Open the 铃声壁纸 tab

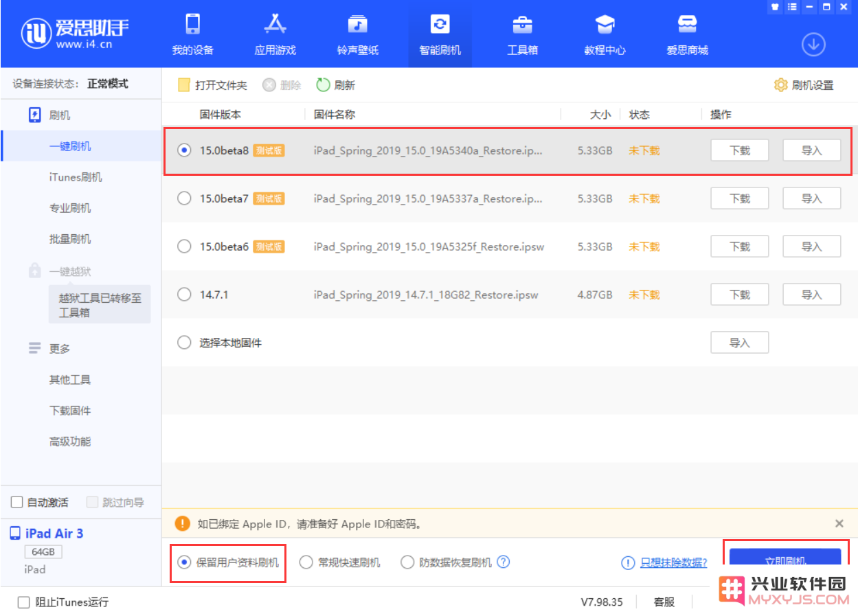coord(357,34)
